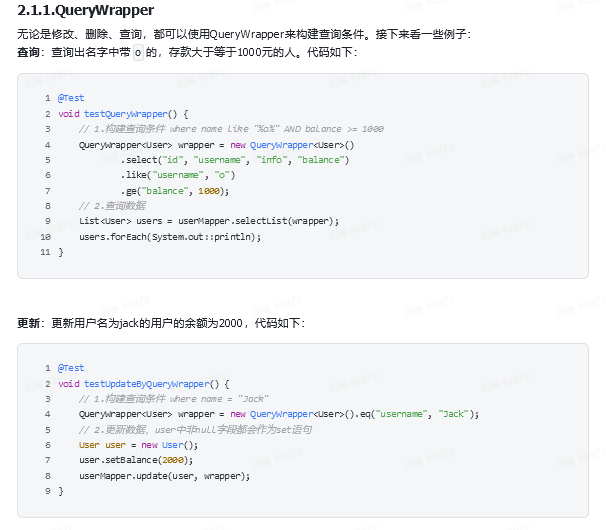Click the comment 2.查询数据
The image size is (612, 530).
(112, 206)
